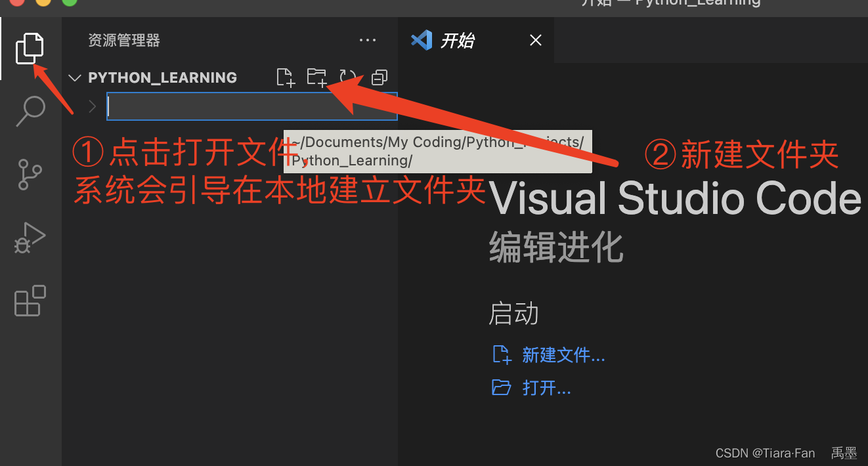The image size is (868, 466).
Task: Click the New File icon in explorer header
Action: (x=285, y=77)
